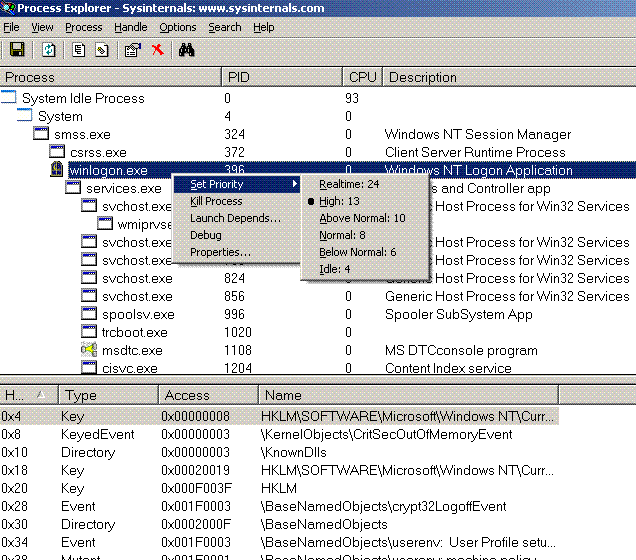This screenshot has height=560, width=636.
Task: Click the msdtc.exe speaker-like icon
Action: coord(89,350)
